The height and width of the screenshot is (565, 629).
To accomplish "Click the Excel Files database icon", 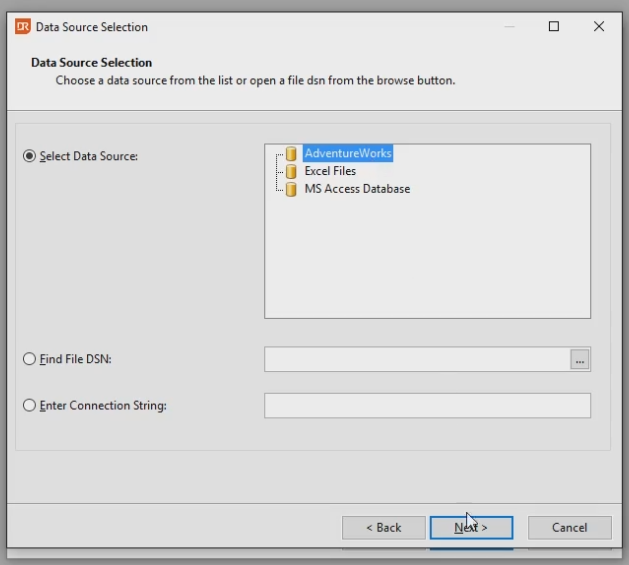I will 291,171.
